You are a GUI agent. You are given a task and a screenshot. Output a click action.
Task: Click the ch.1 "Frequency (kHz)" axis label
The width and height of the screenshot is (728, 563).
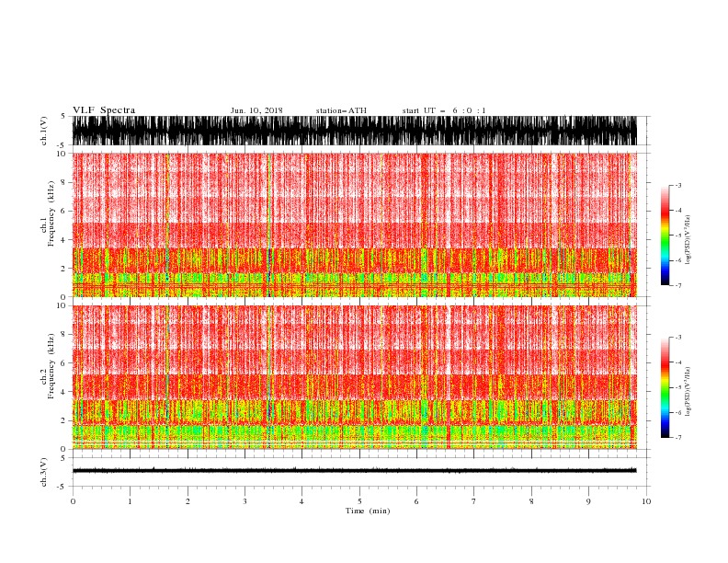[51, 213]
